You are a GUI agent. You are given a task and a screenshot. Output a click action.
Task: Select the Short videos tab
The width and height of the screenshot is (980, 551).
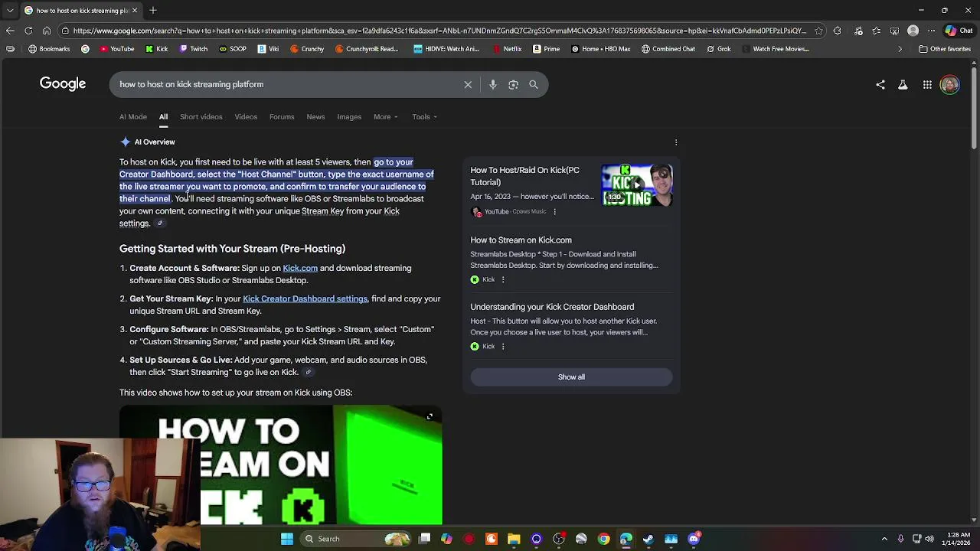201,117
